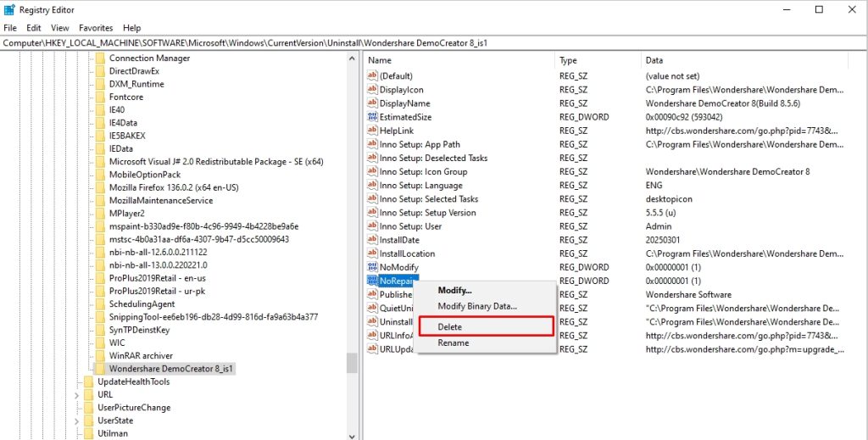Screen dimensions: 868x440
Task: Open the View menu
Action: pos(60,28)
